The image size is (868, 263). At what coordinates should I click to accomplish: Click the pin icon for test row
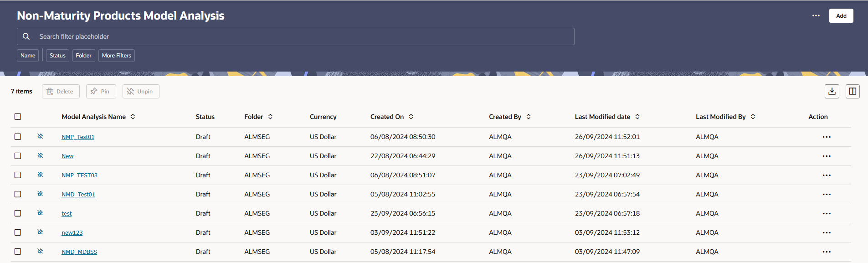click(40, 213)
